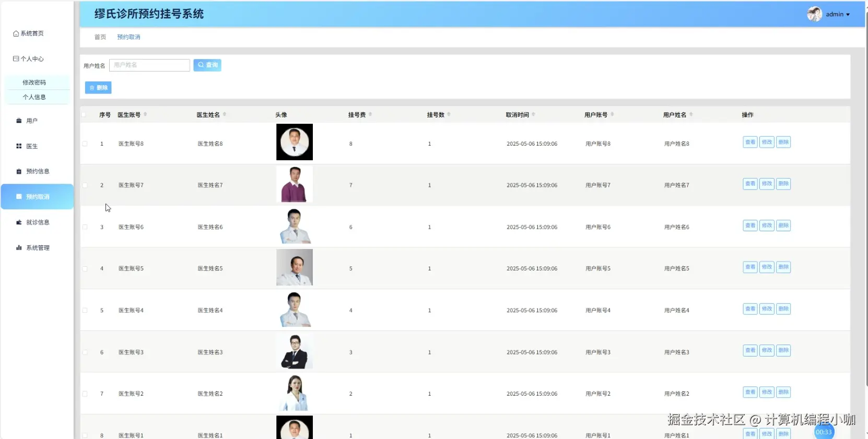Click the 预约取消 breadcrumb link
Image resolution: width=868 pixels, height=439 pixels.
pyautogui.click(x=128, y=37)
